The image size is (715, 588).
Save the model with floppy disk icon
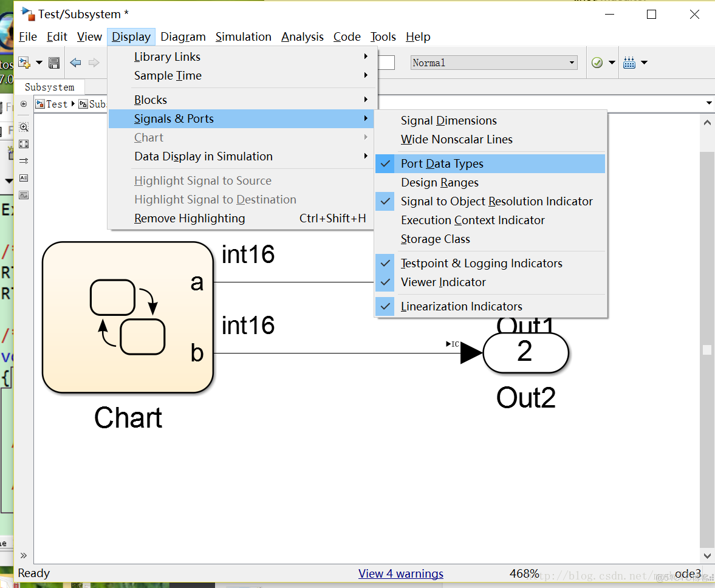pyautogui.click(x=54, y=63)
